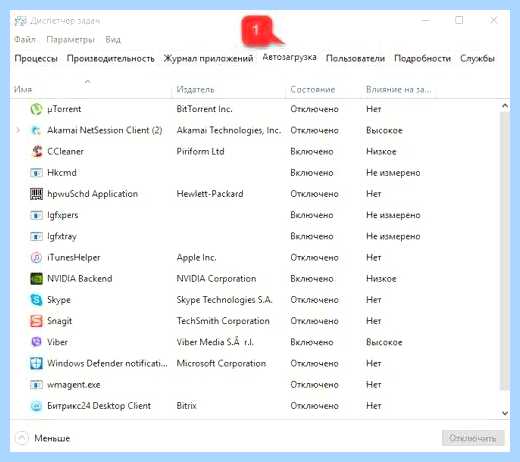Click the Hkcmd row icon
Viewport: 520px width, 462px height.
pyautogui.click(x=36, y=173)
